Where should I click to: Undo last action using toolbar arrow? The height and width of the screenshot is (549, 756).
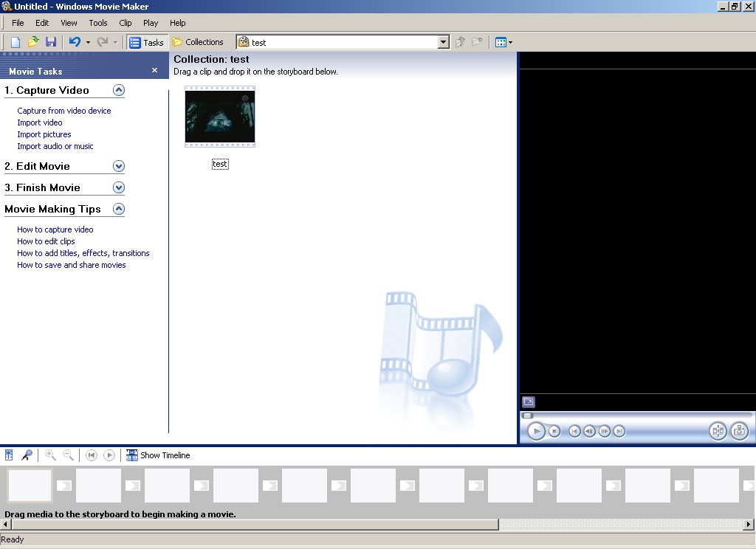pyautogui.click(x=75, y=42)
